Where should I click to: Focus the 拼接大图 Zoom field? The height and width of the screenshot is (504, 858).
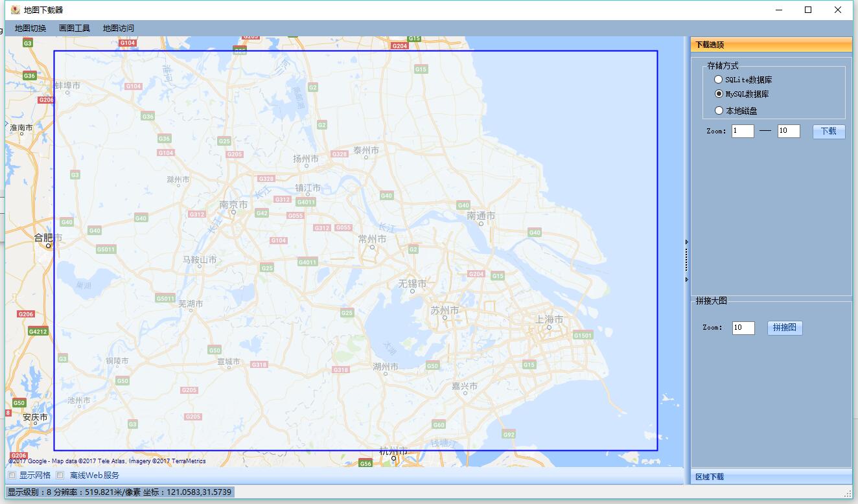click(743, 328)
